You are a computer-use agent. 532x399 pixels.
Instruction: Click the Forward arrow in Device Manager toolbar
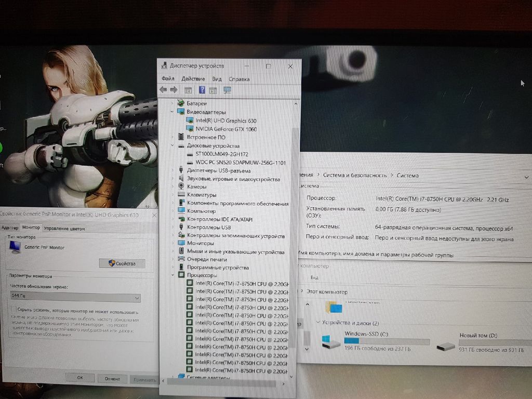[174, 90]
